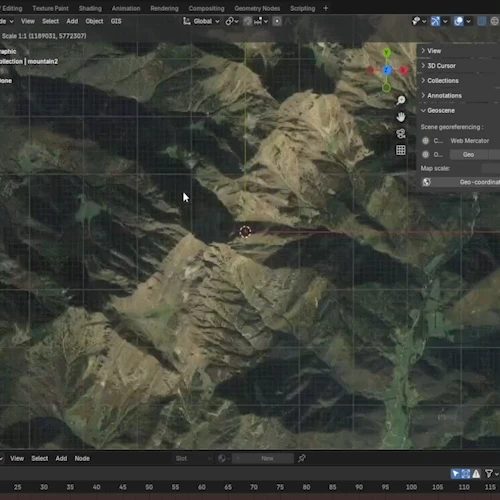Open the node editor Add menu
The width and height of the screenshot is (500, 500).
(x=61, y=458)
